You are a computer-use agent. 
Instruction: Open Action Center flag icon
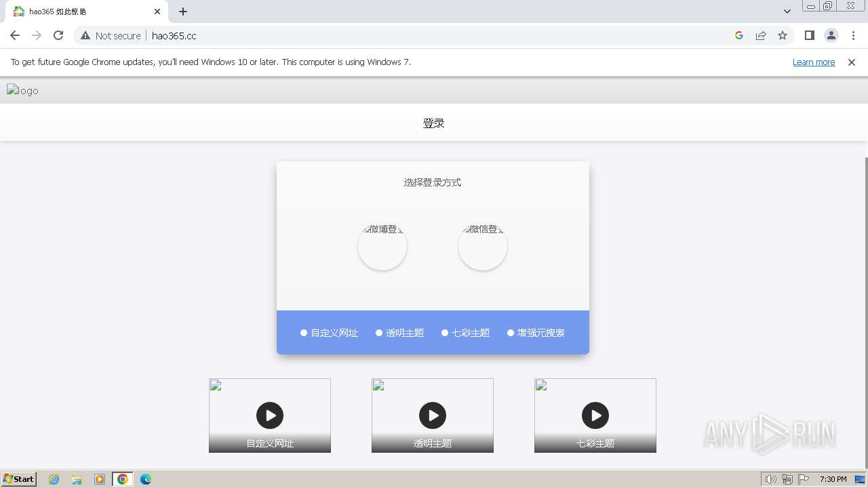point(804,479)
